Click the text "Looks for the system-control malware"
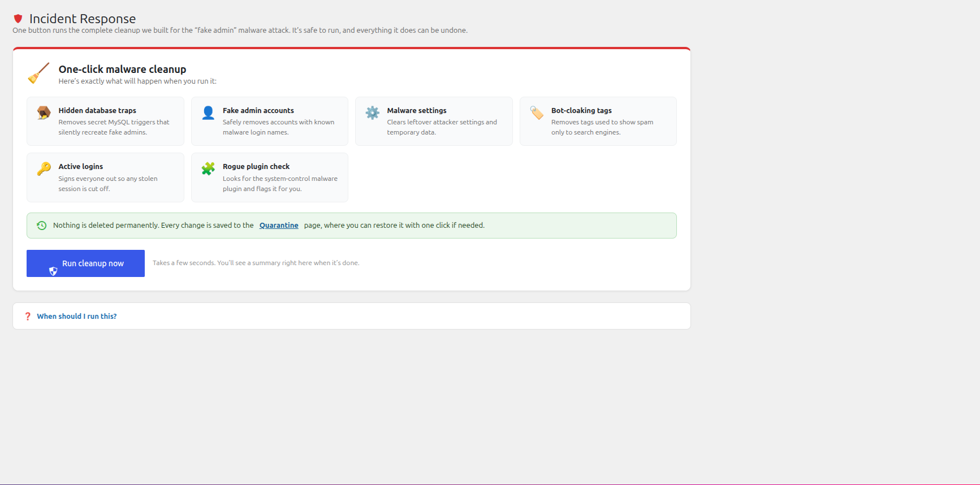 280,179
